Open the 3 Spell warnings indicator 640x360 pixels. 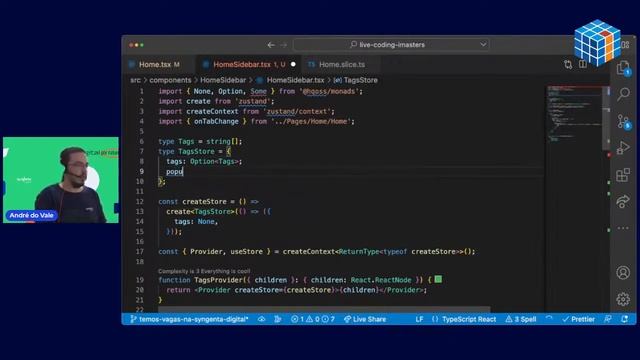(x=521, y=319)
